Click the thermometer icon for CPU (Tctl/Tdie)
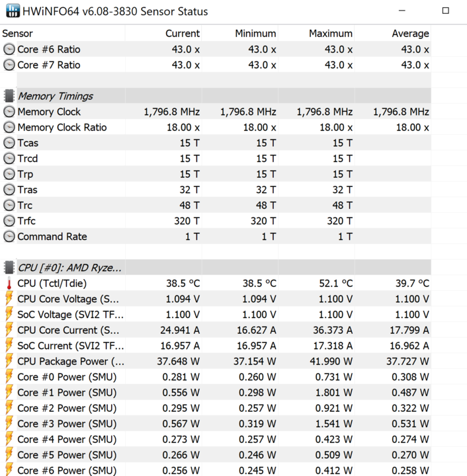This screenshot has height=476, width=467. pos(9,283)
